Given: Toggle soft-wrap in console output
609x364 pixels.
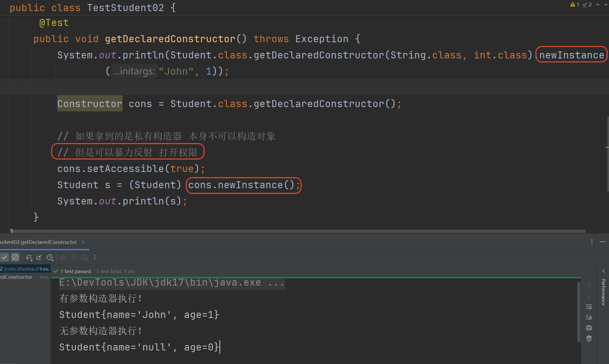Looking at the screenshot, I should click(589, 307).
